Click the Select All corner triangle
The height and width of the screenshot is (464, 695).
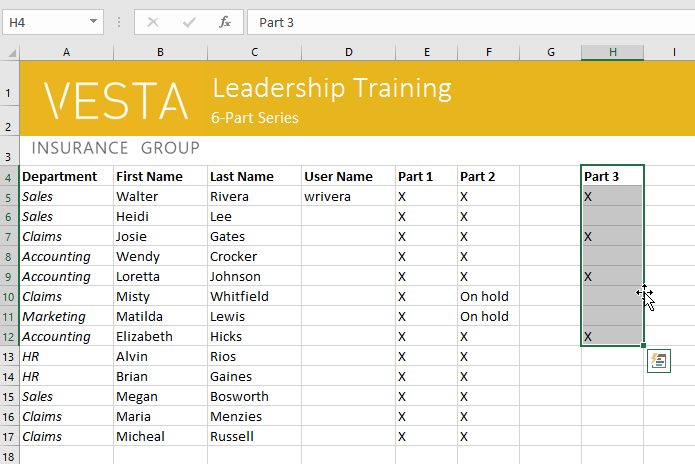[x=10, y=52]
